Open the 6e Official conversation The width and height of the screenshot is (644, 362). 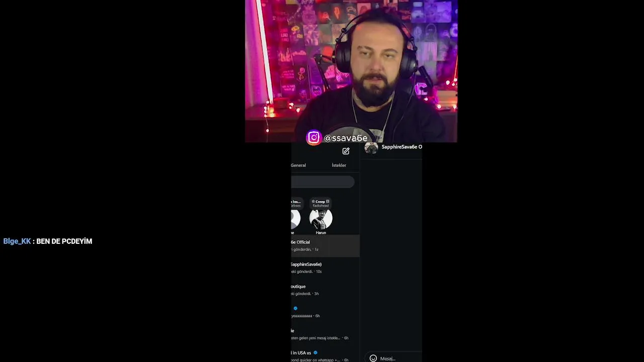coord(325,245)
